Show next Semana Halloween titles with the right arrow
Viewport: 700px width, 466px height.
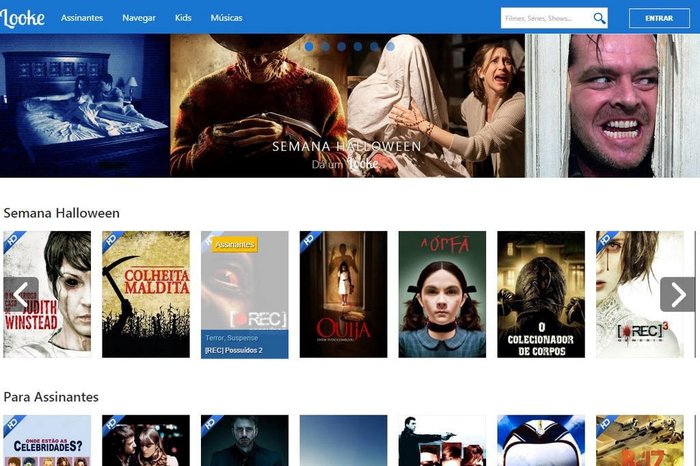(678, 294)
